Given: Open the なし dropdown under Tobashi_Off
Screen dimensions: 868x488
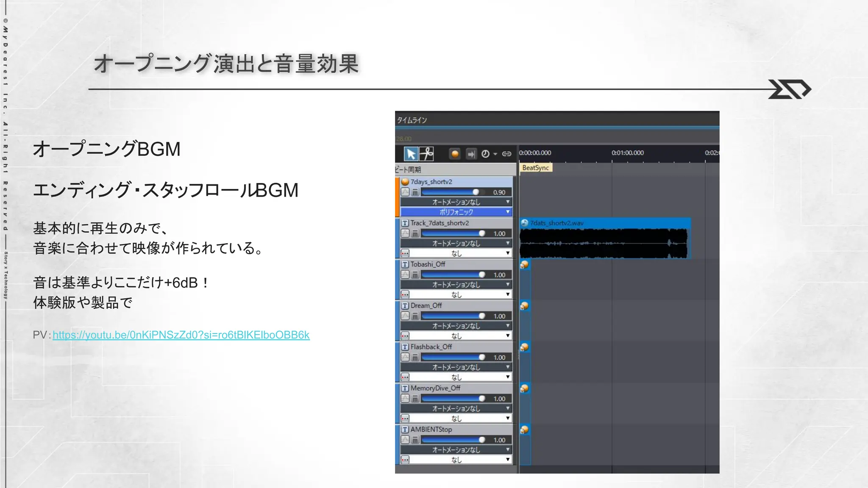Looking at the screenshot, I should pos(461,294).
